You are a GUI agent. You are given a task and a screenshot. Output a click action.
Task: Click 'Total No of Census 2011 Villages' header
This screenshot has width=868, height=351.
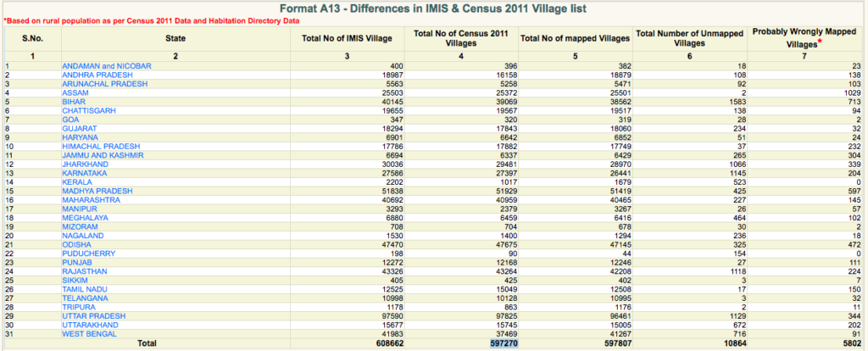[461, 39]
